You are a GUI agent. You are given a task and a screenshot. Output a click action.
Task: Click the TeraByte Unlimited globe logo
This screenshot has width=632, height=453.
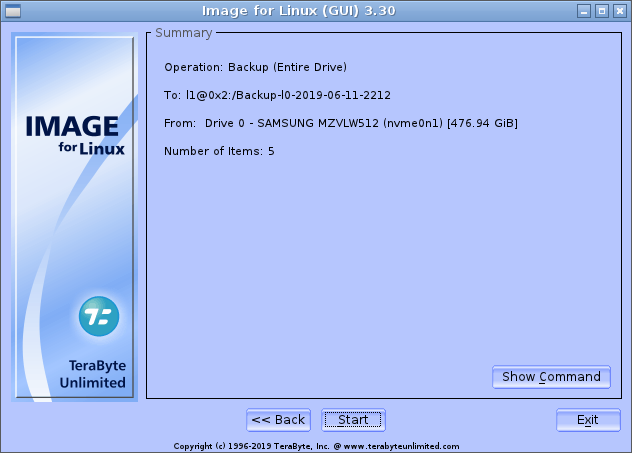99,316
